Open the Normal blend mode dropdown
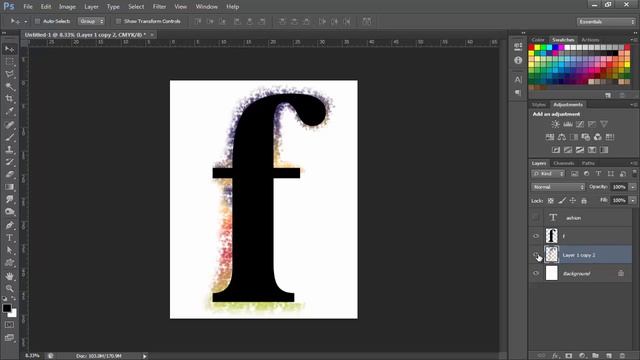This screenshot has height=360, width=640. coord(558,187)
